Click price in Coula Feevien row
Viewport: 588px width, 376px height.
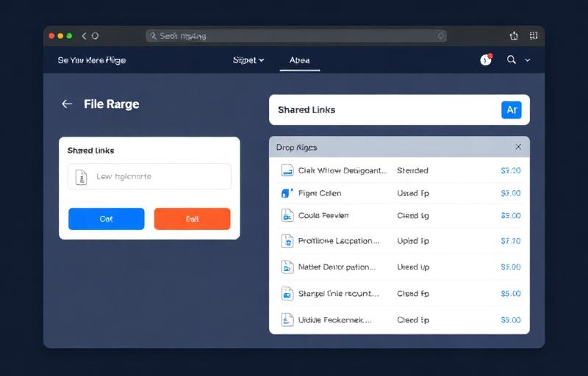pos(511,215)
